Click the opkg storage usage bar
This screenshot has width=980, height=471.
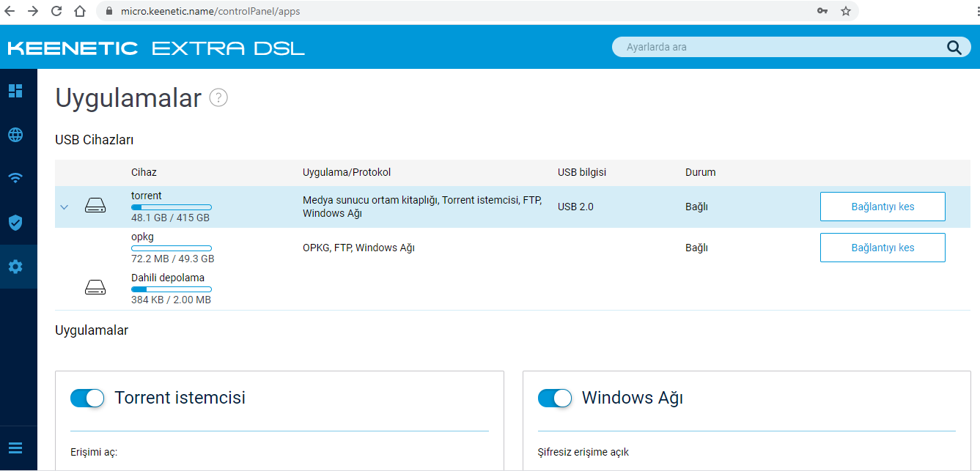(172, 248)
